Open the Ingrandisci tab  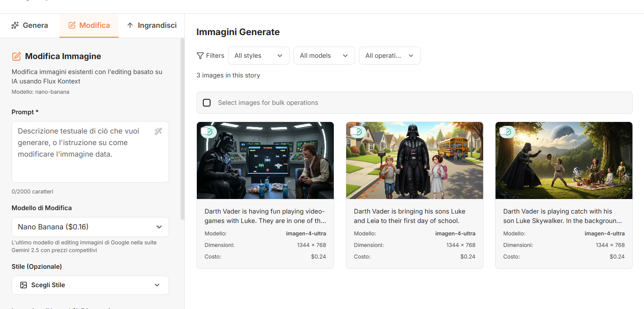[151, 25]
